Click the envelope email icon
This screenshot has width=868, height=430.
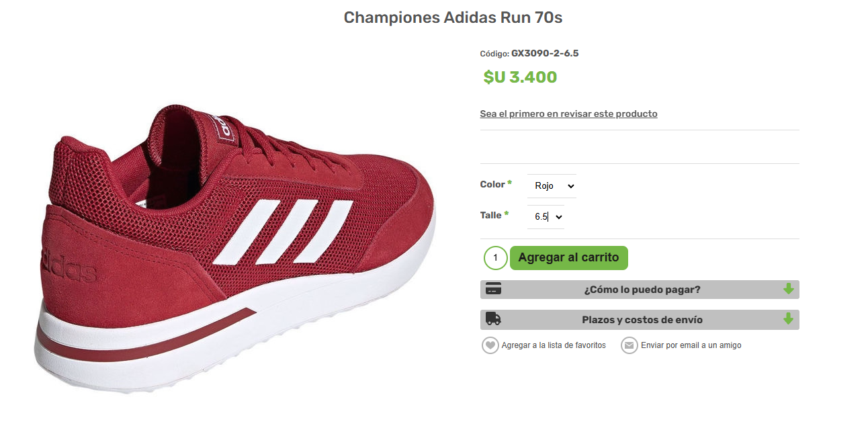(x=629, y=345)
